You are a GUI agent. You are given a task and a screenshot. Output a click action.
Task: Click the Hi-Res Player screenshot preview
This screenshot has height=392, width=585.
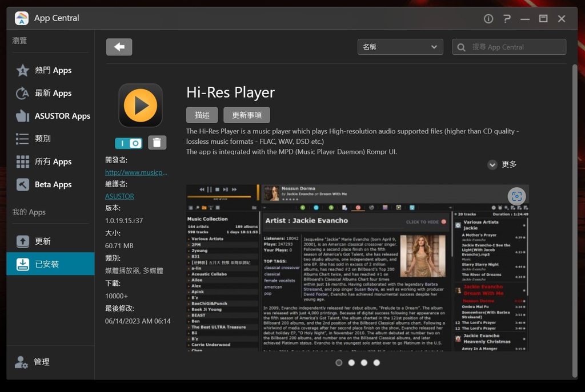tap(358, 268)
